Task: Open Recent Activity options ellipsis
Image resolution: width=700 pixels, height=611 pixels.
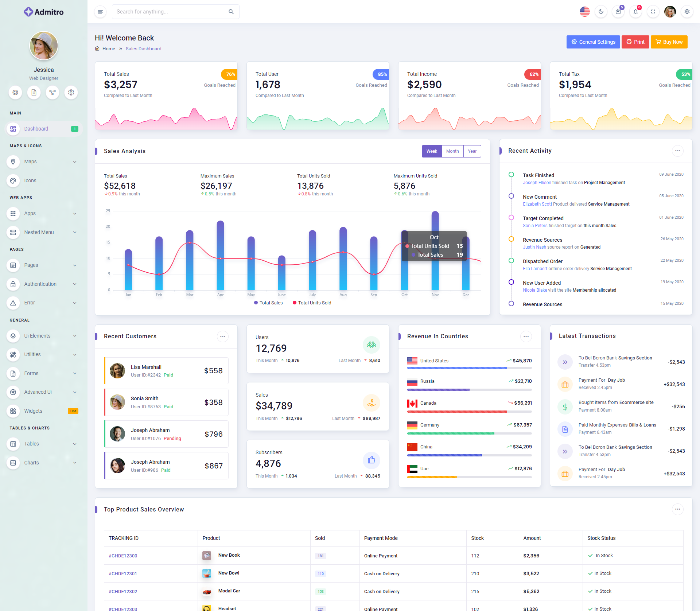Action: pyautogui.click(x=677, y=151)
